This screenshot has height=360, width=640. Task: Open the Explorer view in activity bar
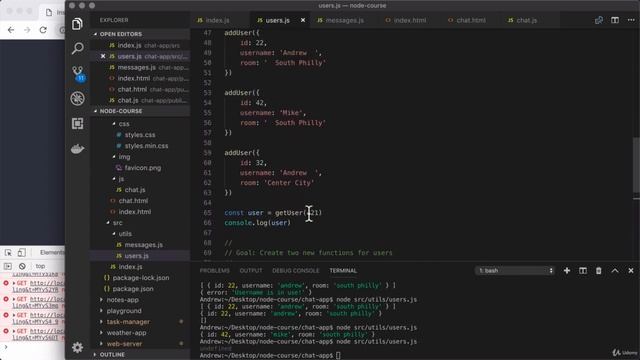coord(78,24)
